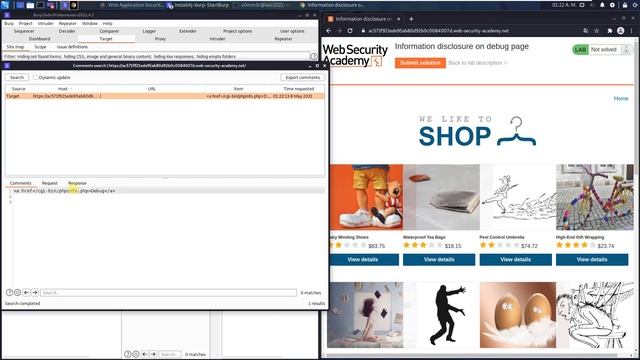Click the search field in Comments search window
Viewport: 640px width, 360px height.
[x=168, y=293]
